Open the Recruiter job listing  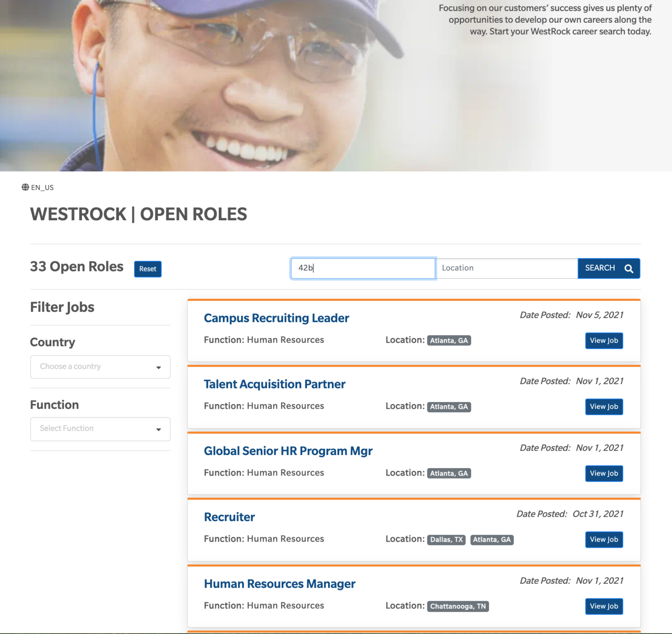229,517
